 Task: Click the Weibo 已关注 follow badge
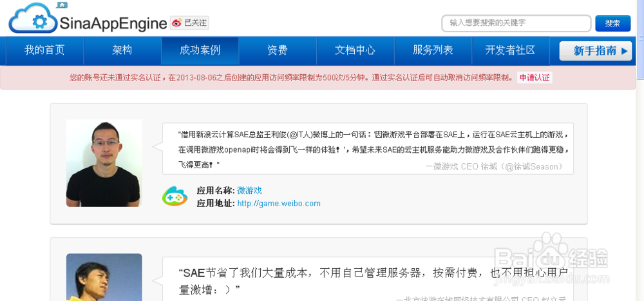tap(190, 23)
